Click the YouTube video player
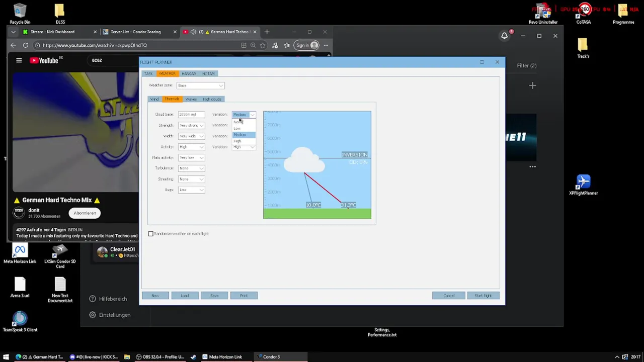The width and height of the screenshot is (644, 362). [75, 132]
